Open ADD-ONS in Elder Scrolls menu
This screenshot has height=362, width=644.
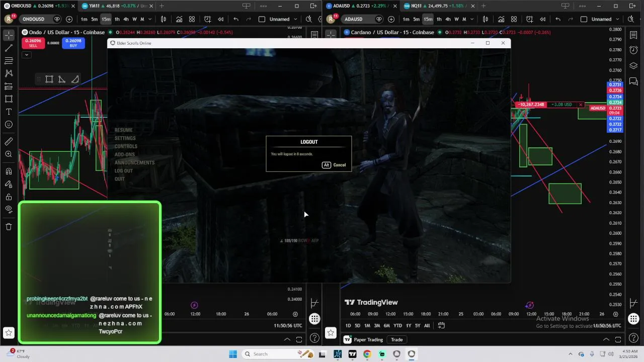tap(124, 154)
